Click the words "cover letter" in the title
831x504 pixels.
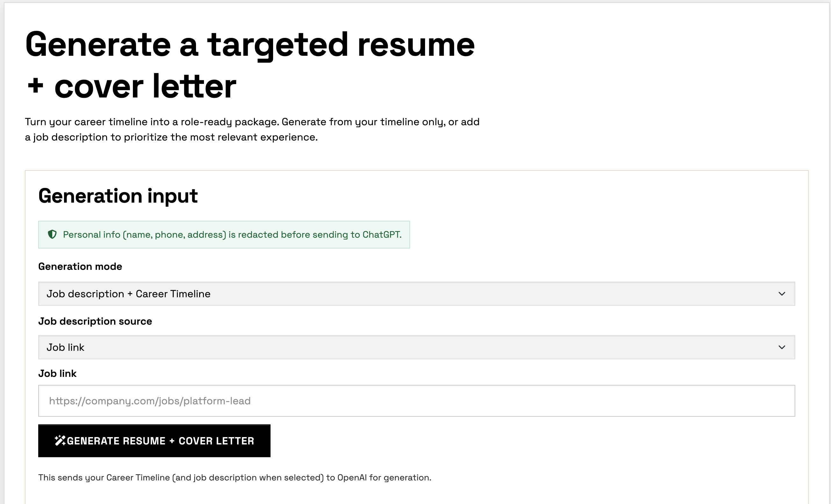click(x=145, y=87)
